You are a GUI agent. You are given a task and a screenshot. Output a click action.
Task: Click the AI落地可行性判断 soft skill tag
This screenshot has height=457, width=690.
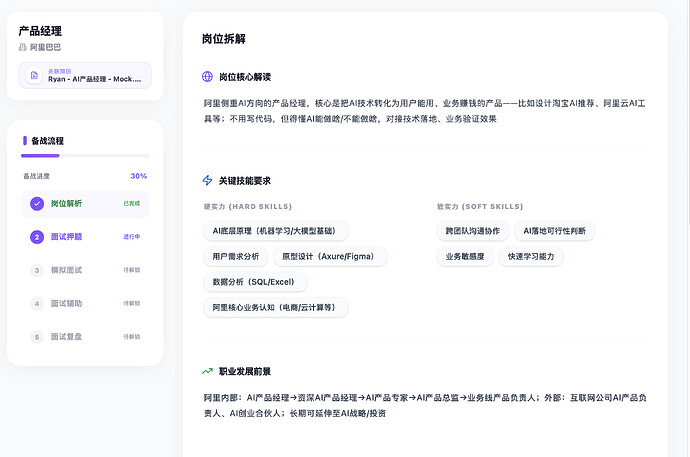(554, 231)
